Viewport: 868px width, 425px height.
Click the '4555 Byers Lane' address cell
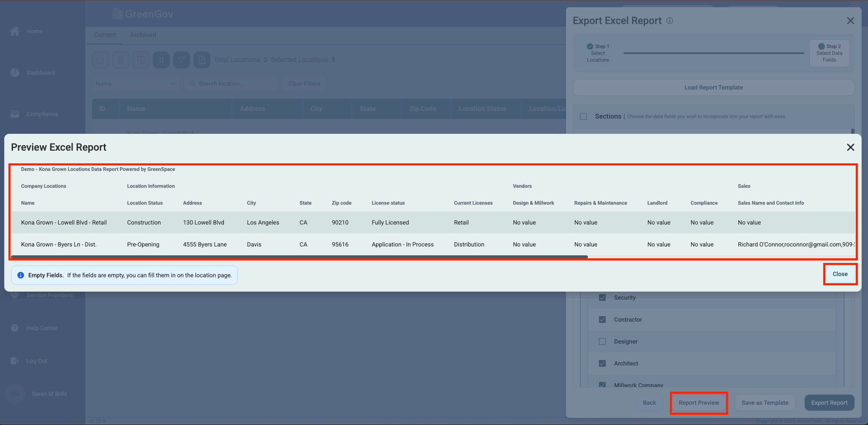205,244
